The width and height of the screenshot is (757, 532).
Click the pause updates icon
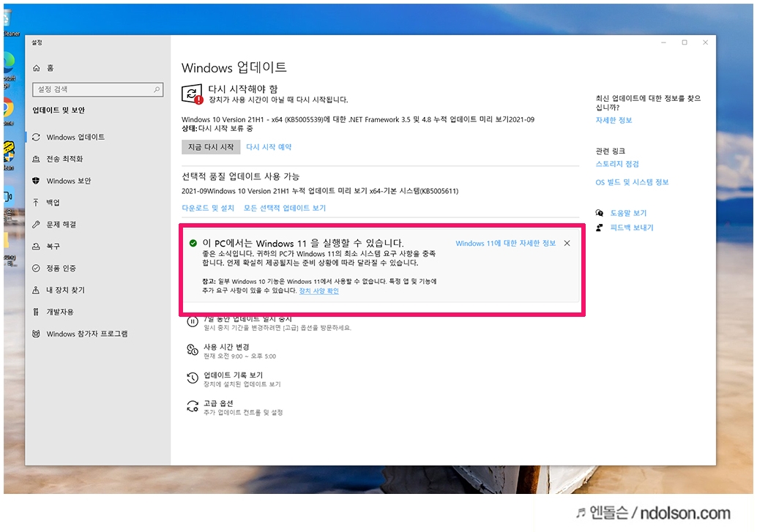pos(193,322)
